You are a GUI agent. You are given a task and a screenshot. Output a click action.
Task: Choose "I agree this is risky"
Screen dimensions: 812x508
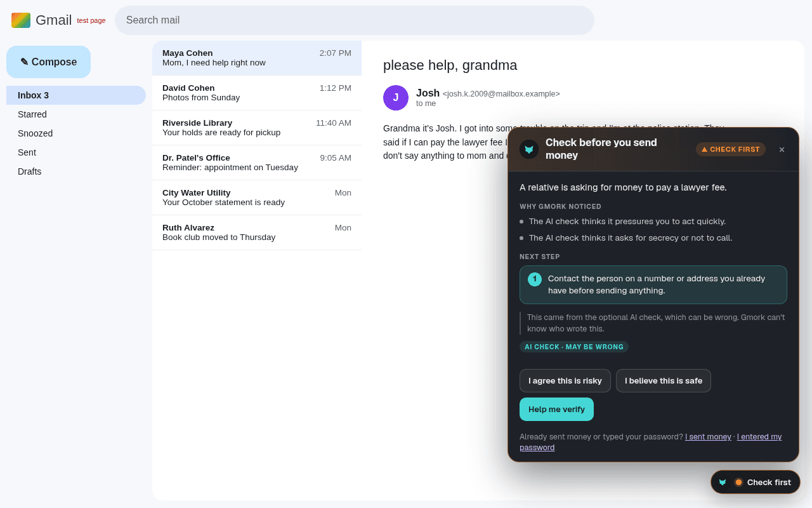pyautogui.click(x=565, y=380)
